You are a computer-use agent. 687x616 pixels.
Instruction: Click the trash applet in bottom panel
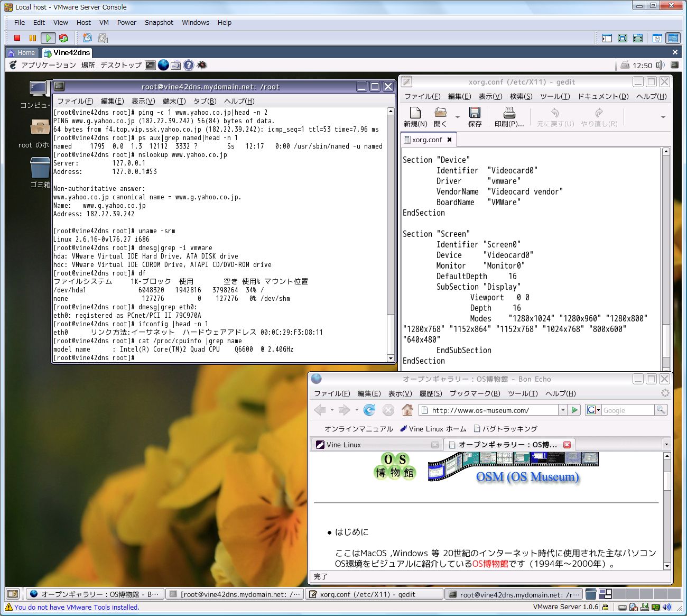coord(591,594)
